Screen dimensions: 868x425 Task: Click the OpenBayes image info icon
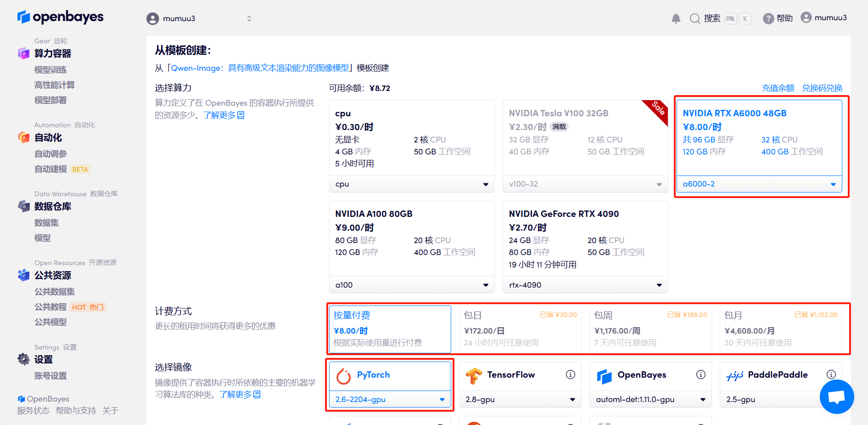(700, 374)
